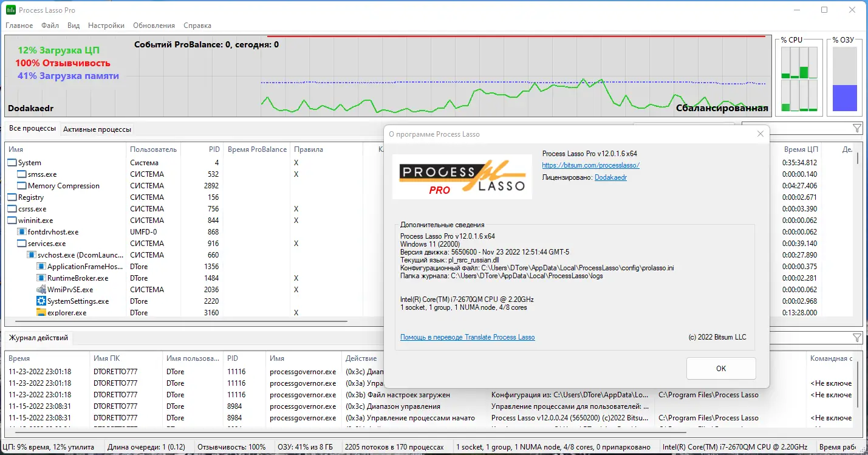Click the actions log filter funnel icon
The image size is (868, 455).
point(857,338)
